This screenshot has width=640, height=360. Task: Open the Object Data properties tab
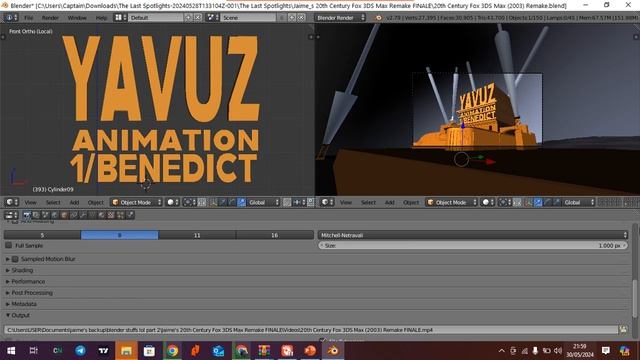(x=92, y=215)
